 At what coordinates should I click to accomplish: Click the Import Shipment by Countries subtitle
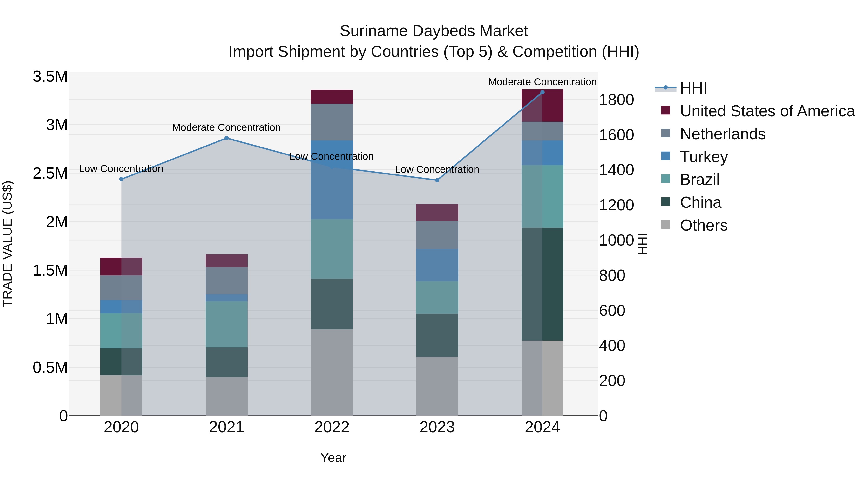(x=434, y=52)
